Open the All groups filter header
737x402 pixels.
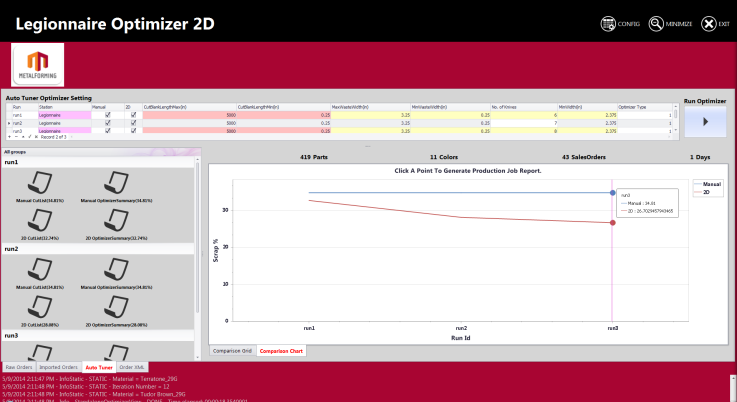[x=101, y=152]
